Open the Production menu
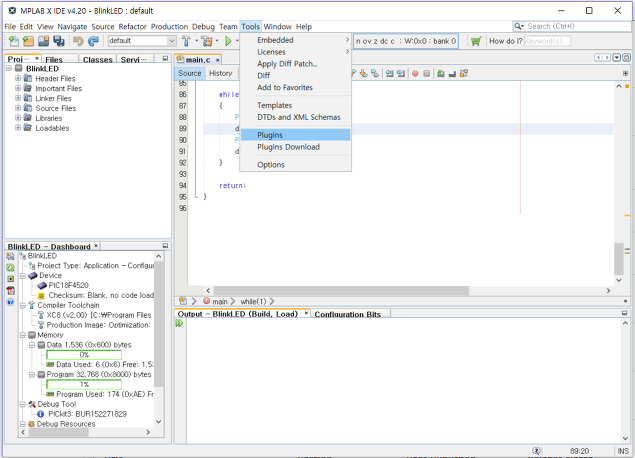The height and width of the screenshot is (458, 635). pos(169,27)
